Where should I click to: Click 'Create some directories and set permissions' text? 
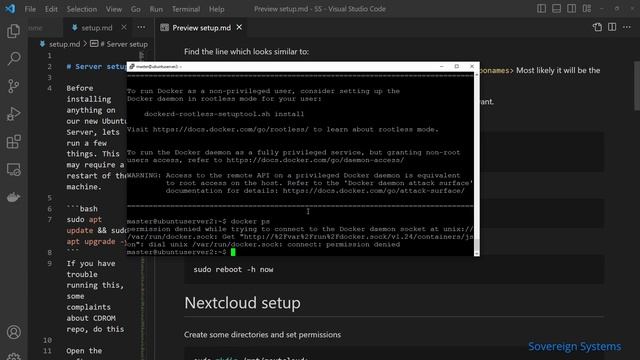(262, 335)
